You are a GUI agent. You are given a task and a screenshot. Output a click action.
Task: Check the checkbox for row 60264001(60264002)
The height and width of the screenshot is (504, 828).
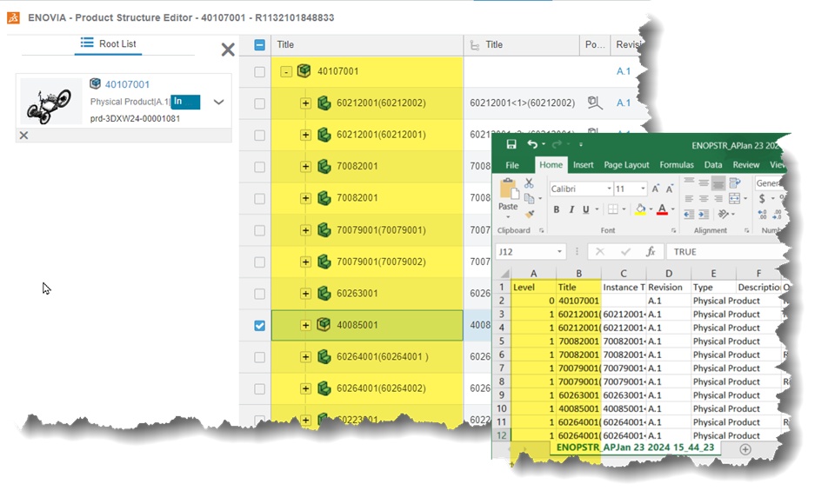259,388
